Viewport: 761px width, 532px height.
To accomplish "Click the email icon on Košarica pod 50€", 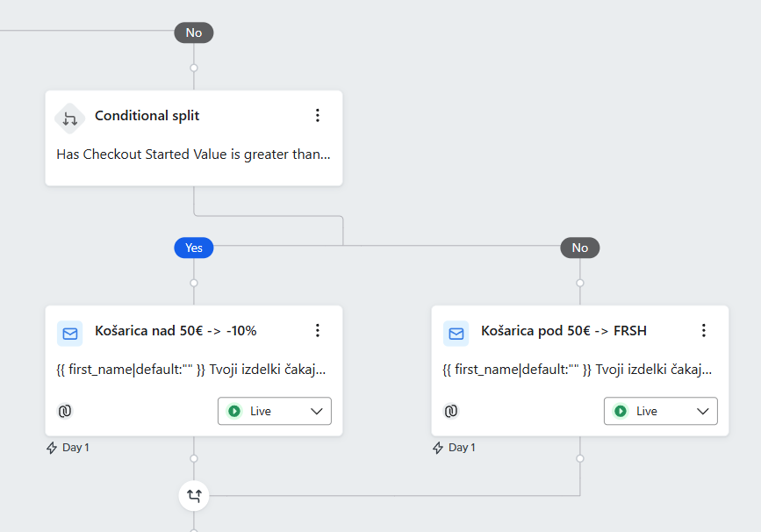I will click(x=456, y=333).
